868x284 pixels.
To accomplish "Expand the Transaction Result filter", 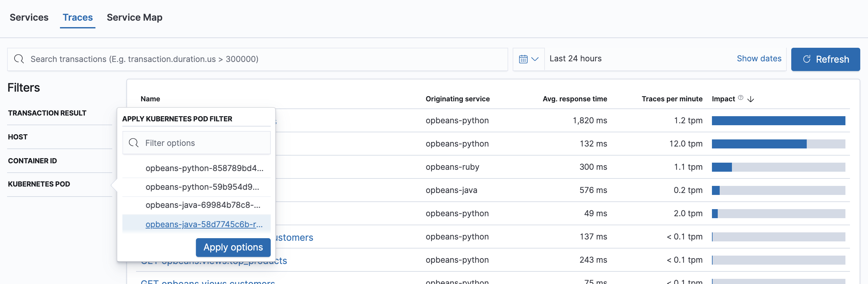I will pos(47,113).
